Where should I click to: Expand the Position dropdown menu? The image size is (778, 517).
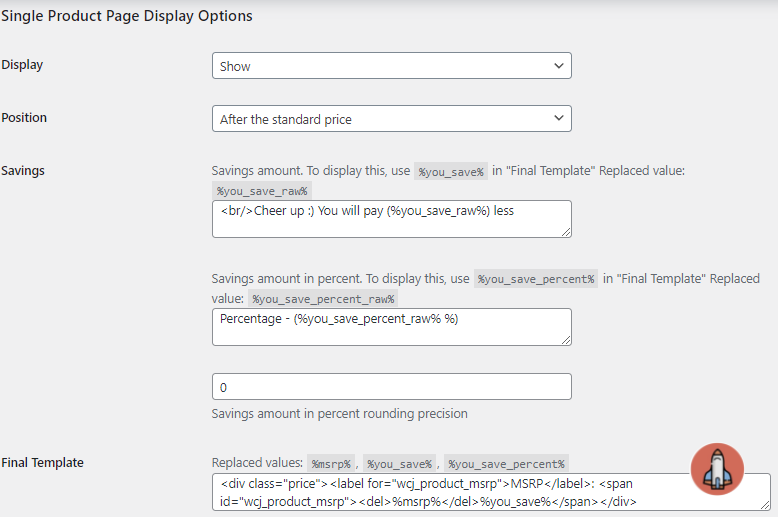391,119
